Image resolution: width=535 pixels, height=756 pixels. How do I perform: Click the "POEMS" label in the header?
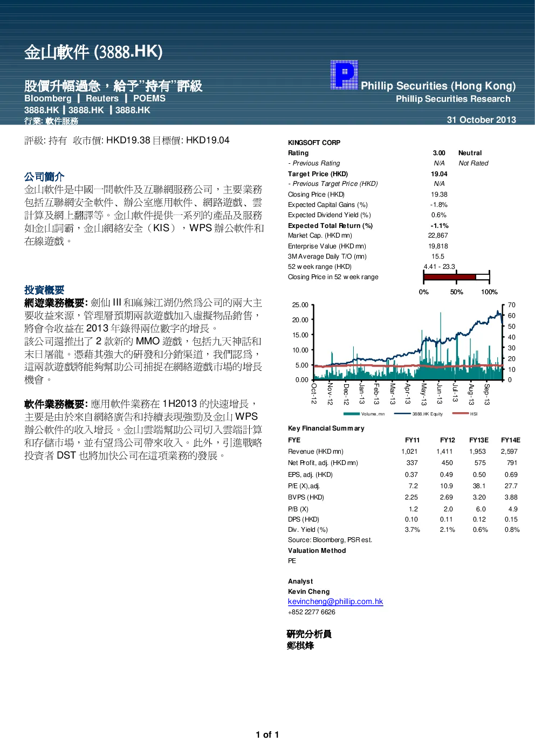(x=149, y=98)
